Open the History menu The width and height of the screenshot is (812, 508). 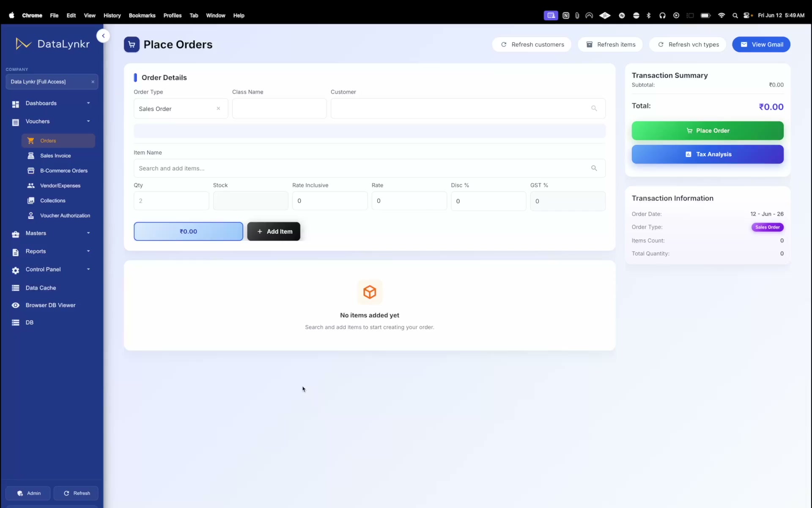click(x=112, y=15)
